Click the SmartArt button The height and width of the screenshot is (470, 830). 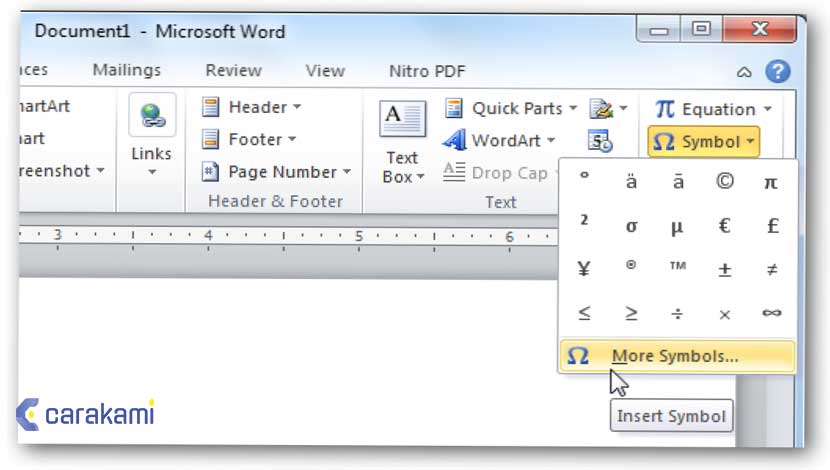tap(44, 106)
